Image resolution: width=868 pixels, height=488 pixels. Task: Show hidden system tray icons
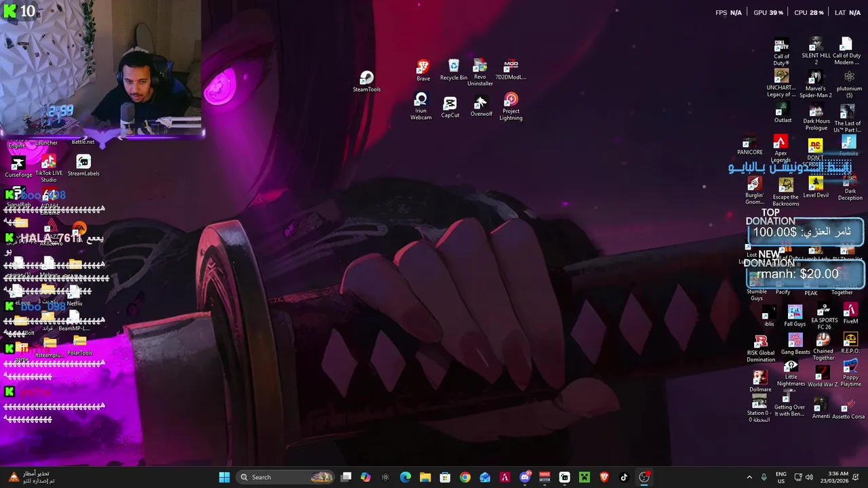click(749, 477)
